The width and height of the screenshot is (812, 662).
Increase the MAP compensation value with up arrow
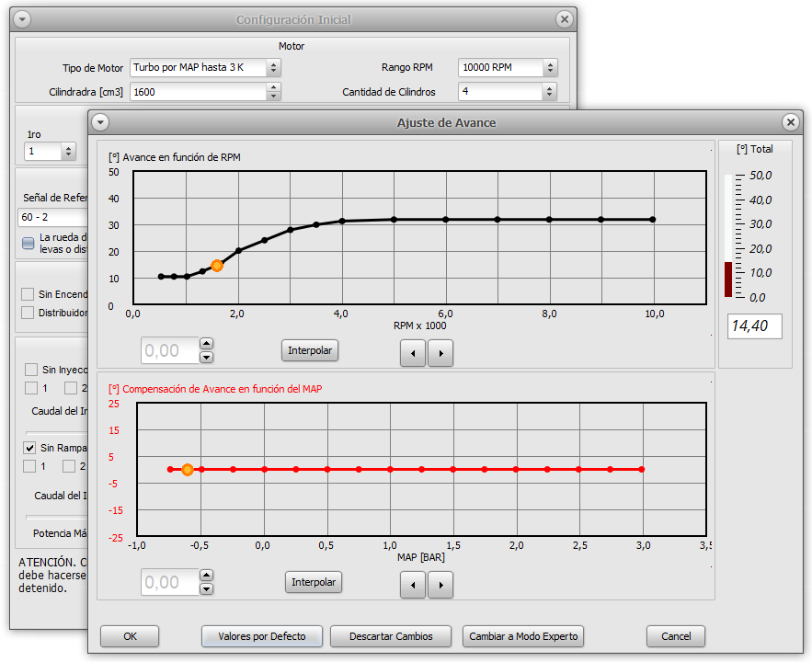tap(207, 576)
